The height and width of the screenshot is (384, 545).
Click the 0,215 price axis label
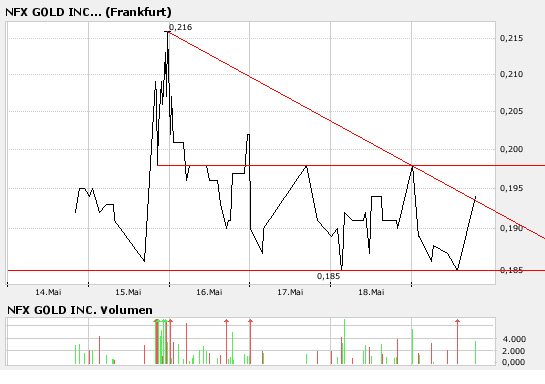click(x=511, y=38)
